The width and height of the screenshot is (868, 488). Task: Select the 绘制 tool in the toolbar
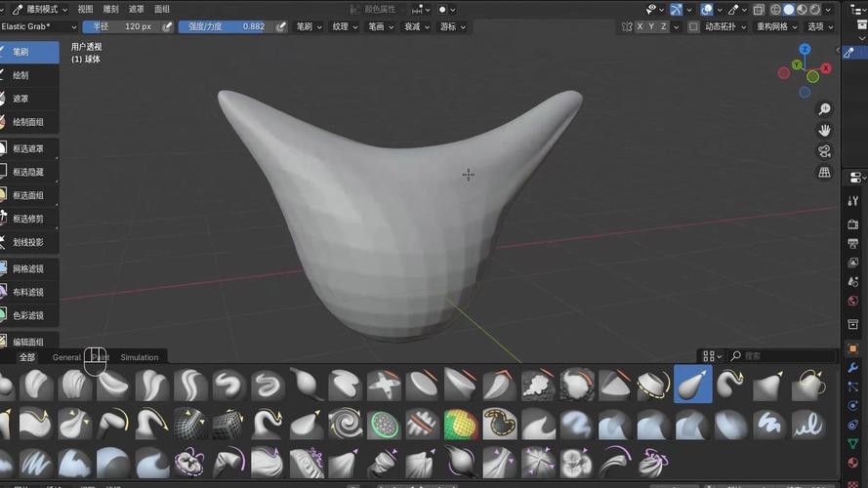[x=29, y=75]
